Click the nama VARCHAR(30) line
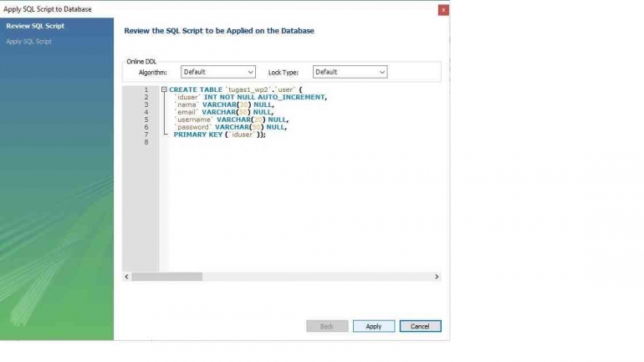This screenshot has width=644, height=362. click(224, 105)
